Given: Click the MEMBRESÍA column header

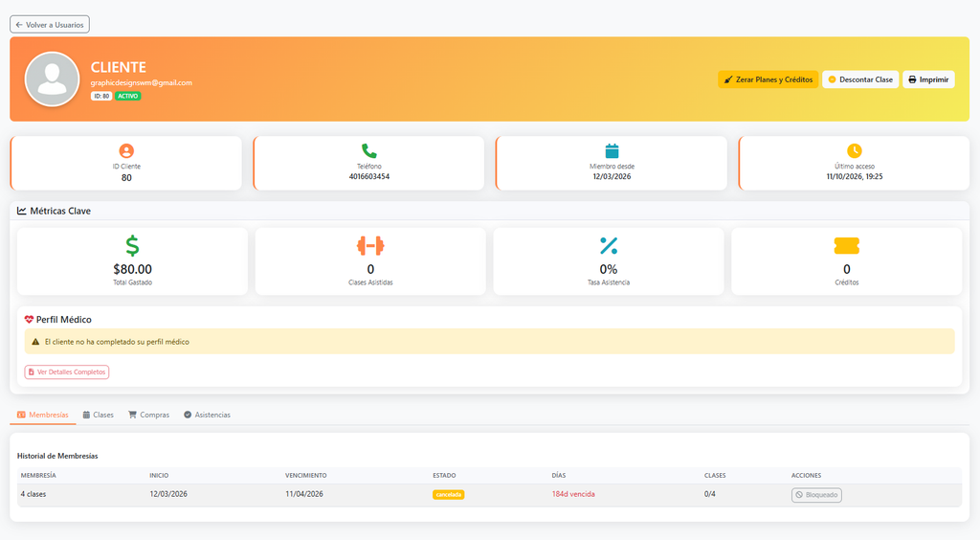Looking at the screenshot, I should (x=38, y=476).
